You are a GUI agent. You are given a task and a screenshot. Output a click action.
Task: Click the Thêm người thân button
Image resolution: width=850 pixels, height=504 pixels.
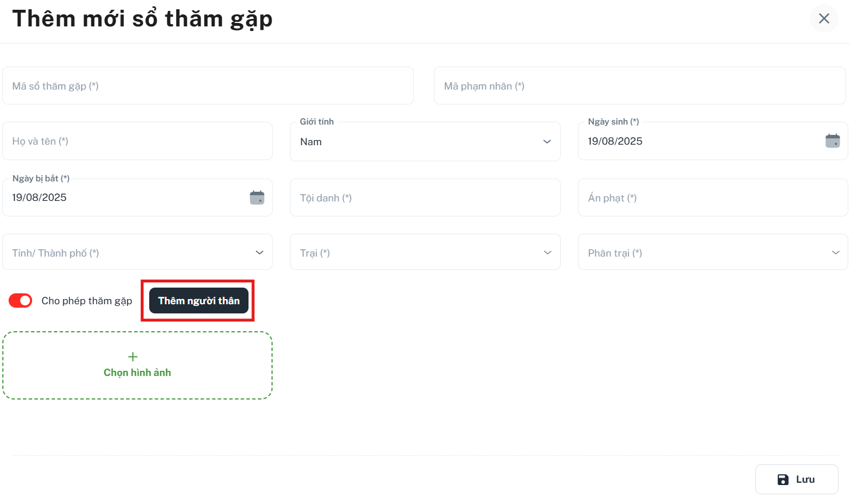click(199, 301)
